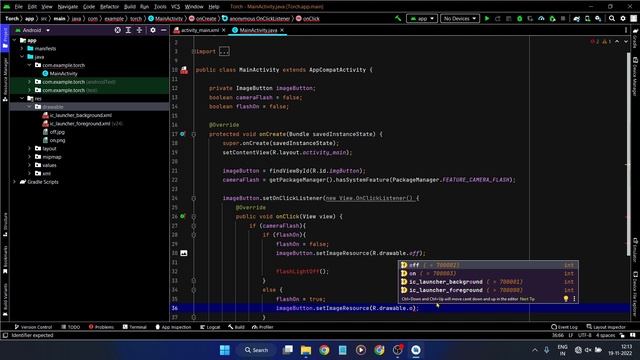
Task: Open completion popup three-dot menu
Action: click(x=574, y=299)
